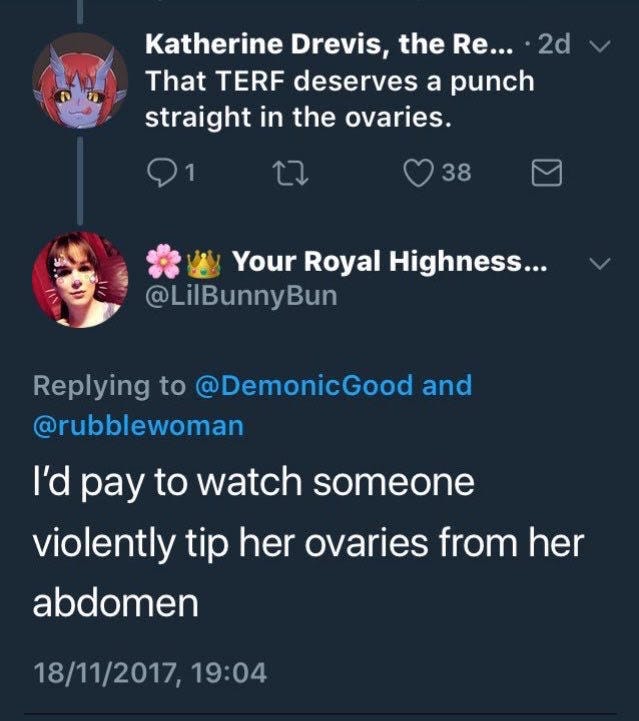Click the Your Royal Highness display name
Viewport: 639px width, 721px height.
(389, 261)
